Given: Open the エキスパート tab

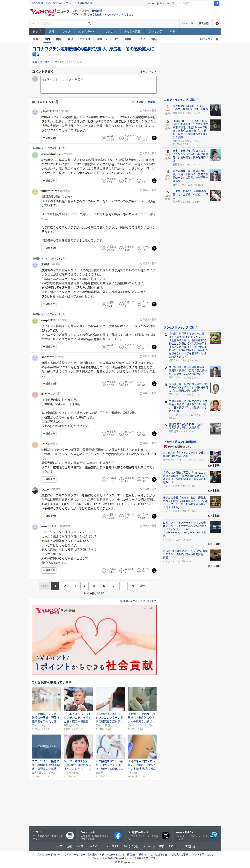Looking at the screenshot, I should (x=86, y=32).
